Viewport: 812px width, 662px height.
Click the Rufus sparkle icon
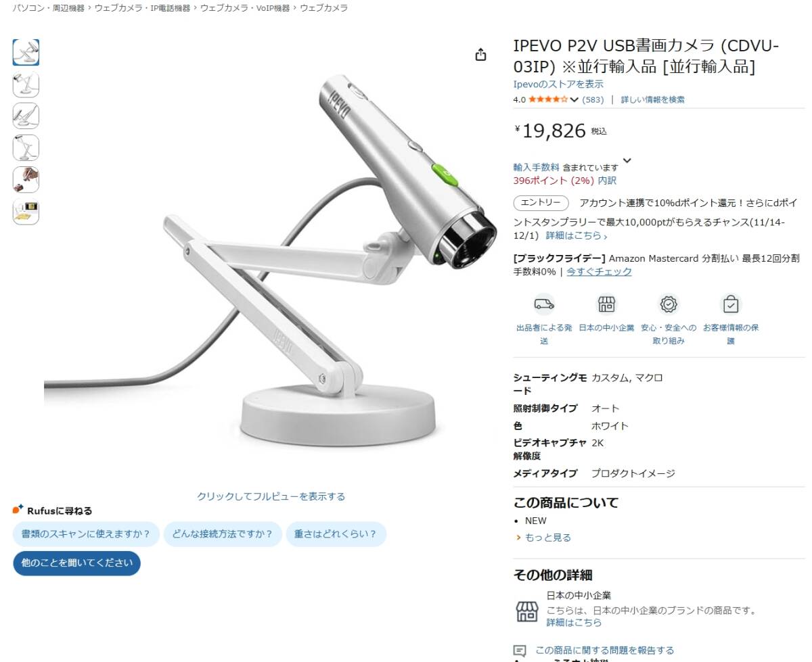(x=18, y=510)
